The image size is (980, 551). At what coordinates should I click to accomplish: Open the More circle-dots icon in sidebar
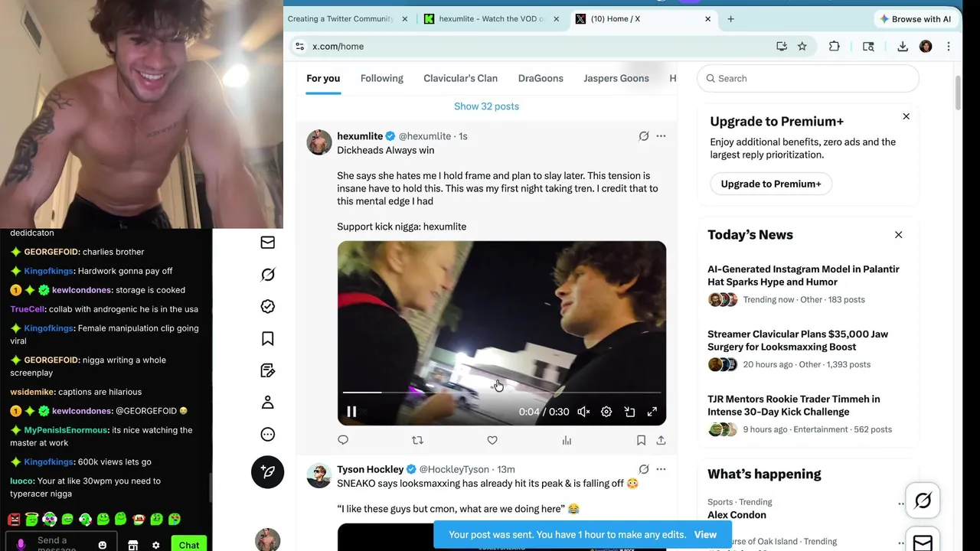[x=267, y=435]
